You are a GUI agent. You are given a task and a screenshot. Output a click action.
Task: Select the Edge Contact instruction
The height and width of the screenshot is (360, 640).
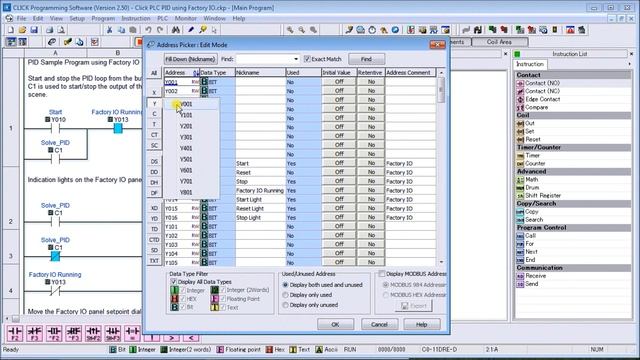coord(542,99)
